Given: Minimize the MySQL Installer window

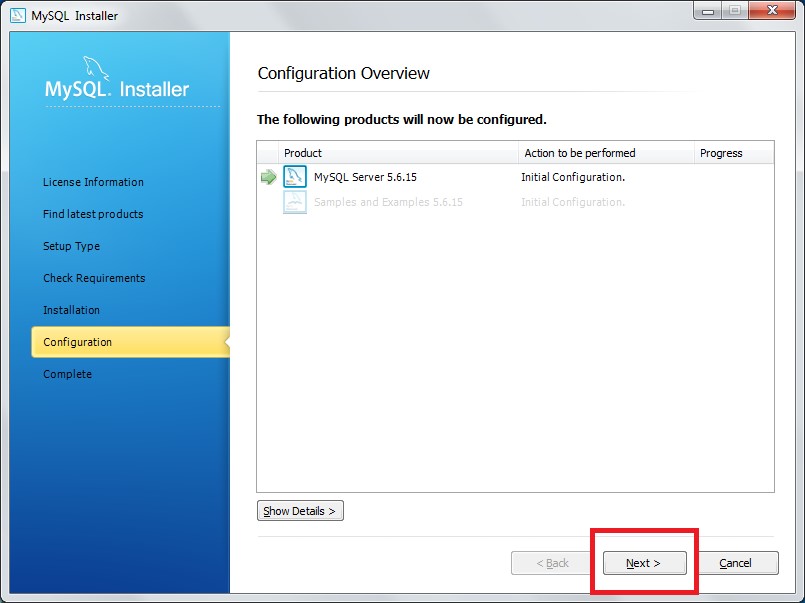Looking at the screenshot, I should pyautogui.click(x=708, y=11).
